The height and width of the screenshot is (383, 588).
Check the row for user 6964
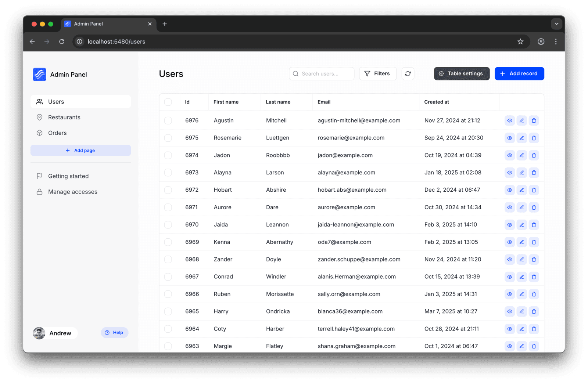tap(168, 329)
